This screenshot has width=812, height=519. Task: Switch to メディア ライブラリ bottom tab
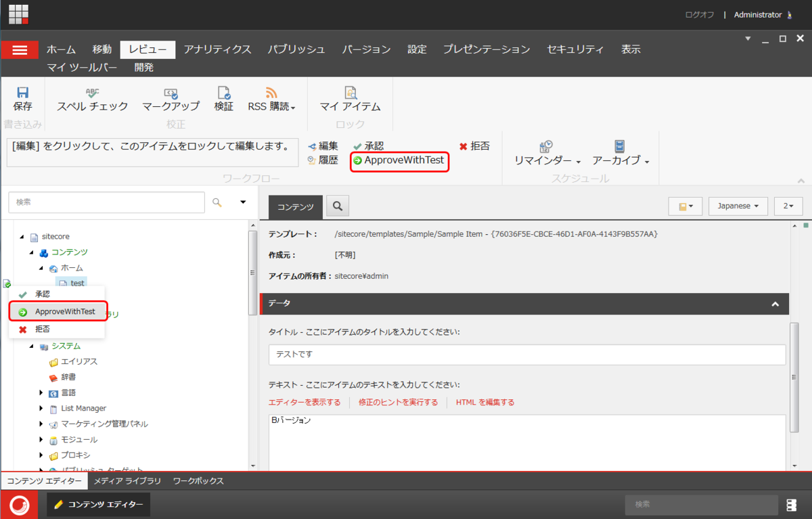(x=127, y=481)
